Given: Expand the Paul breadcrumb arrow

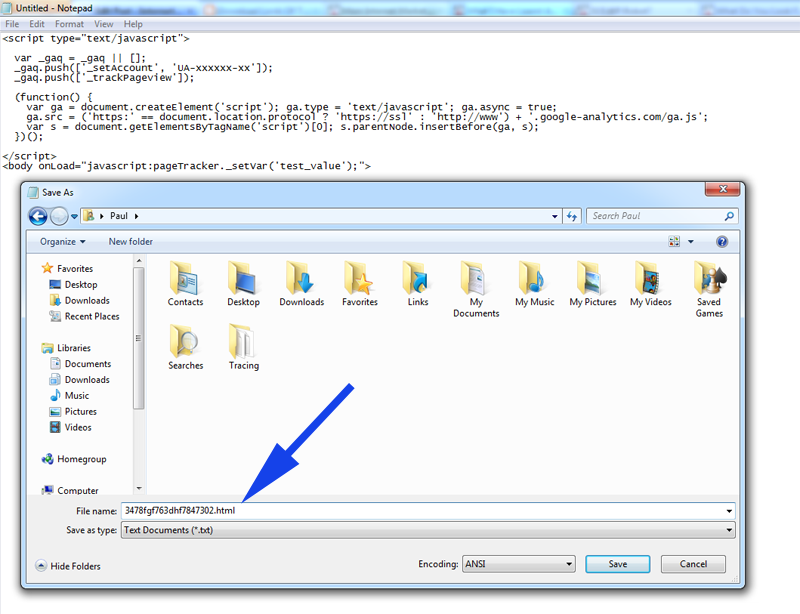Looking at the screenshot, I should pyautogui.click(x=136, y=216).
